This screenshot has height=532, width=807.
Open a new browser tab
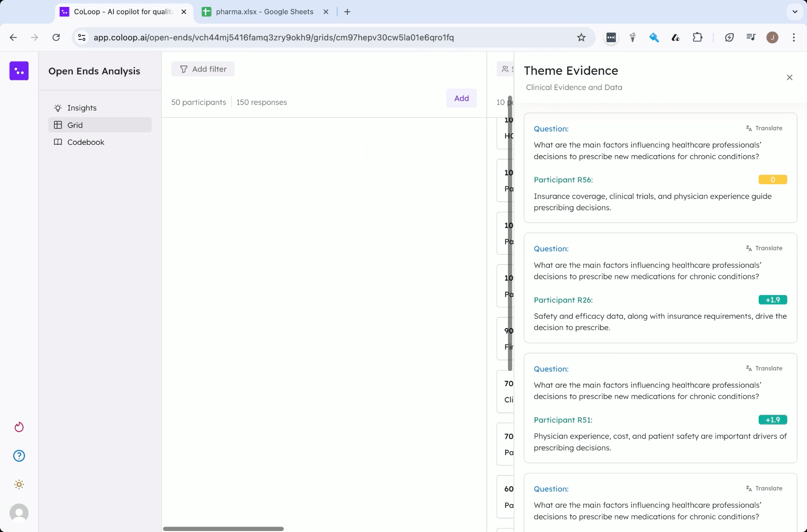[x=347, y=12]
